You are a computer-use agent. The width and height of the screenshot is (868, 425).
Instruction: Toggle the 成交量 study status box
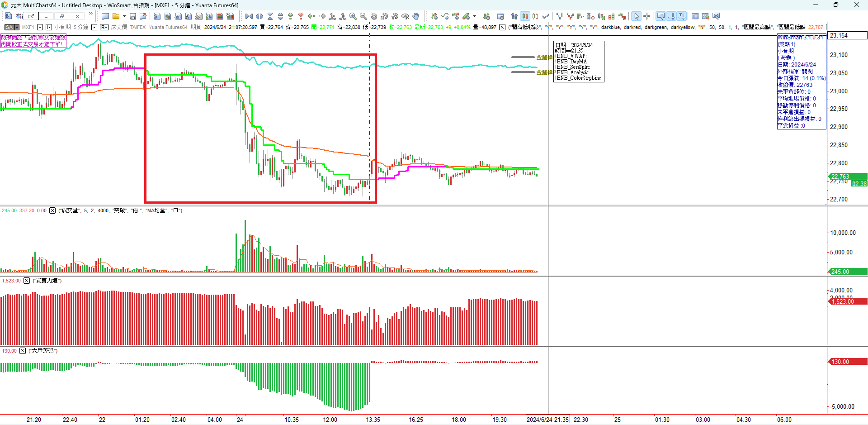coord(52,210)
